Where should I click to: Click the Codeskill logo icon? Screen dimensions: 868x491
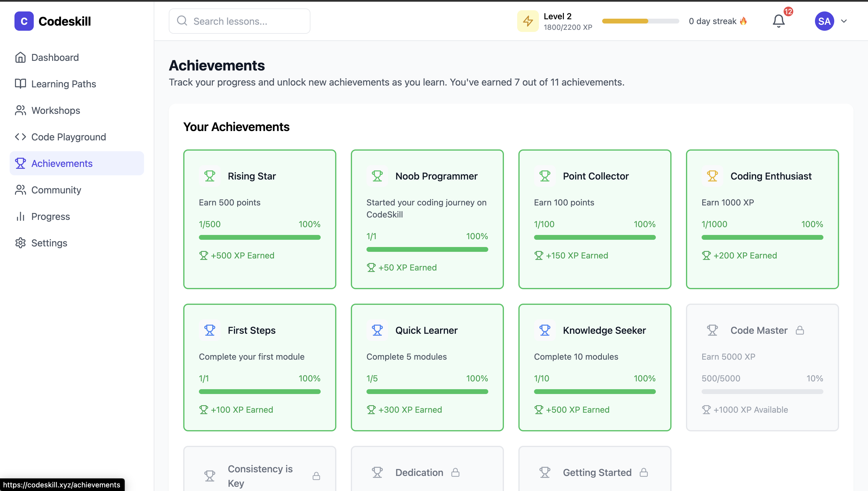(x=24, y=21)
